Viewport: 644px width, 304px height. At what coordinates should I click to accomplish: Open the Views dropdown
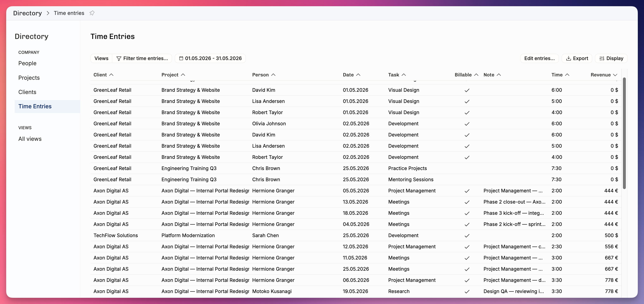point(101,58)
